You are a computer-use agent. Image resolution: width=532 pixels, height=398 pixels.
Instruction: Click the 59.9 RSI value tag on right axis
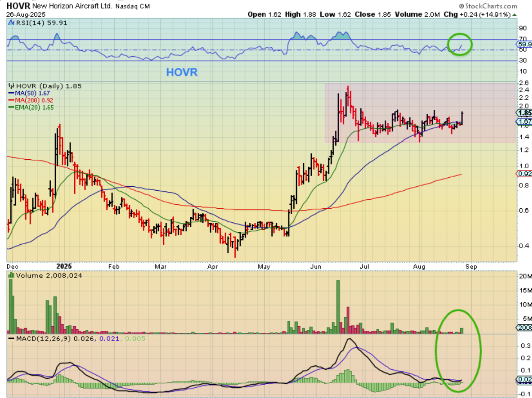click(x=525, y=44)
